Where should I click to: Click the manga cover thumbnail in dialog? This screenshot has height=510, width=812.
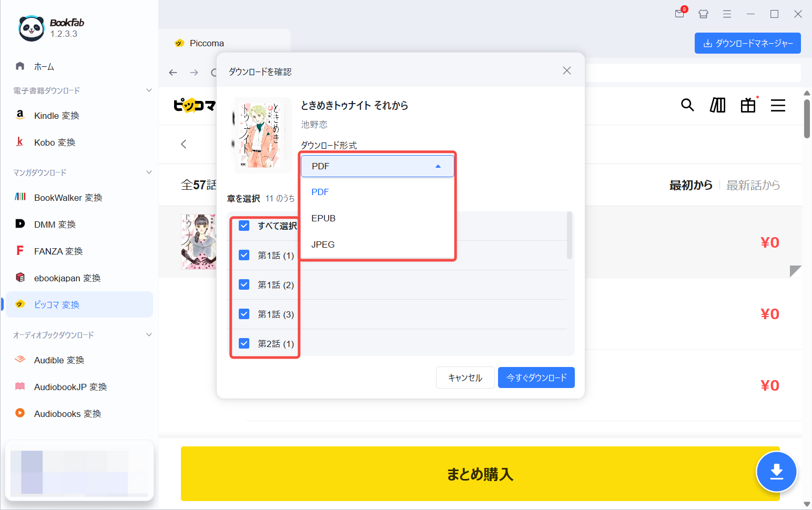coord(262,135)
